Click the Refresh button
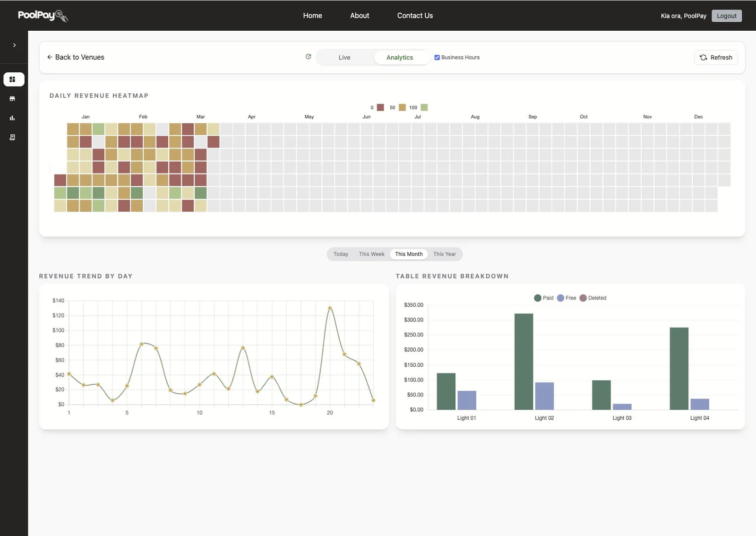The image size is (756, 536). [716, 58]
